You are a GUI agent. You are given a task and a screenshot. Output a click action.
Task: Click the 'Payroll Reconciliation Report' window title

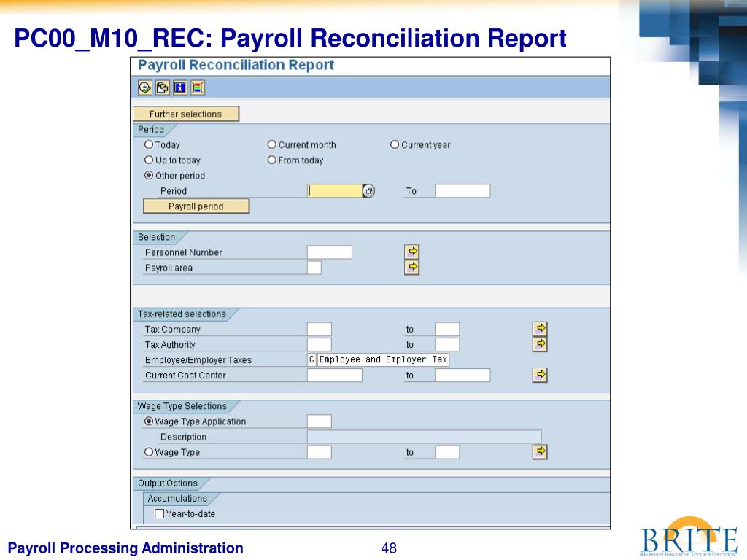[x=236, y=65]
